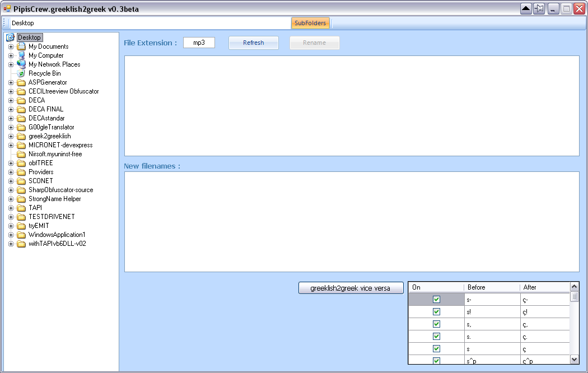588x373 pixels.
Task: Click the Desktop path field in toolbar
Action: (151, 23)
